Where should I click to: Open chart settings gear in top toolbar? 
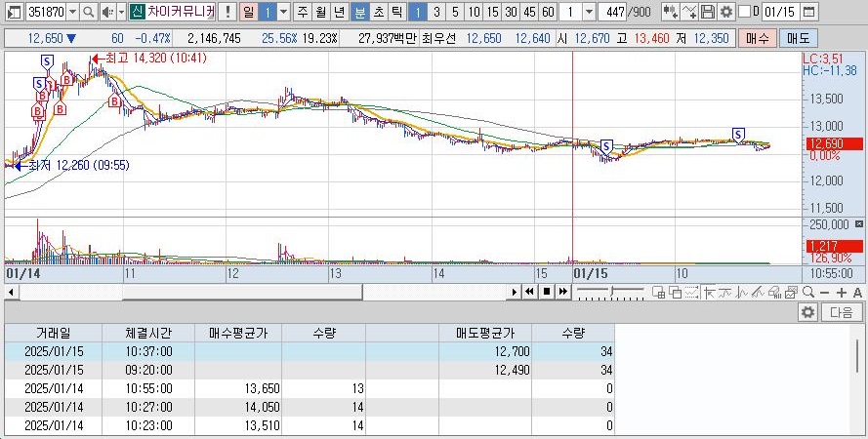click(x=726, y=12)
